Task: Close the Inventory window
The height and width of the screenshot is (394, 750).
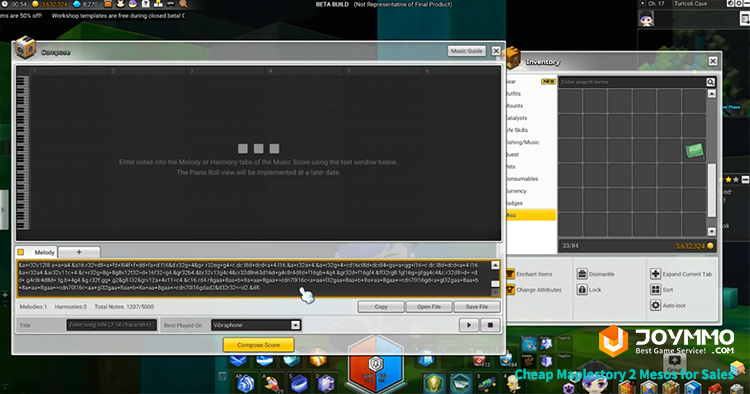Action: 713,61
